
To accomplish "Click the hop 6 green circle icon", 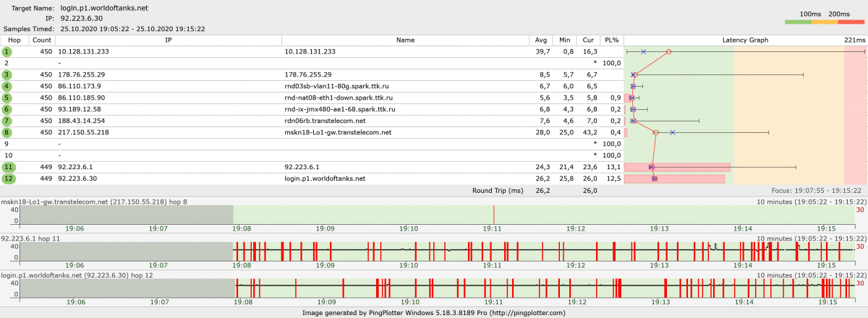I will (x=7, y=109).
